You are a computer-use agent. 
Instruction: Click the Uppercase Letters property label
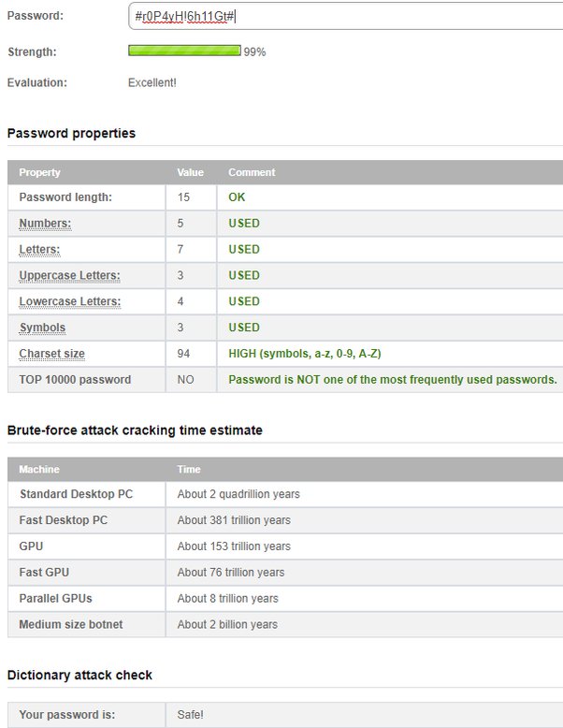69,276
